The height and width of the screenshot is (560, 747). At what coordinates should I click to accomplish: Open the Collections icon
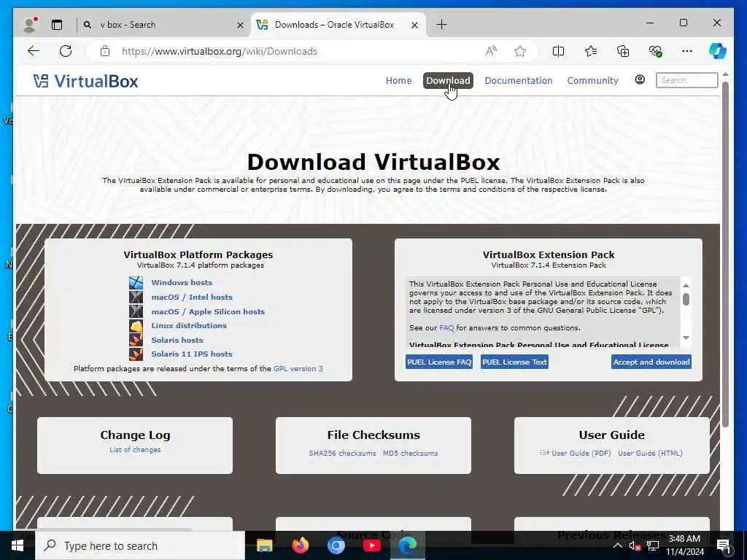623,51
